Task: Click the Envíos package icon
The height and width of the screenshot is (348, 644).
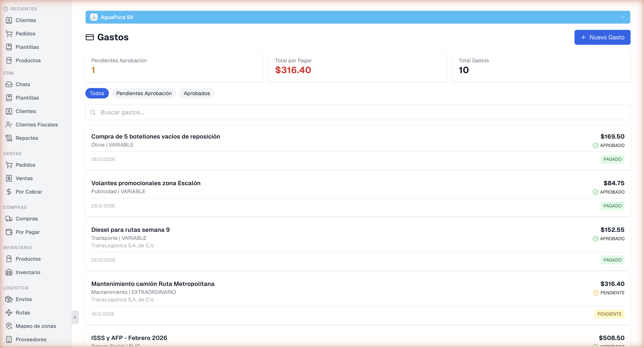Action: (x=9, y=299)
